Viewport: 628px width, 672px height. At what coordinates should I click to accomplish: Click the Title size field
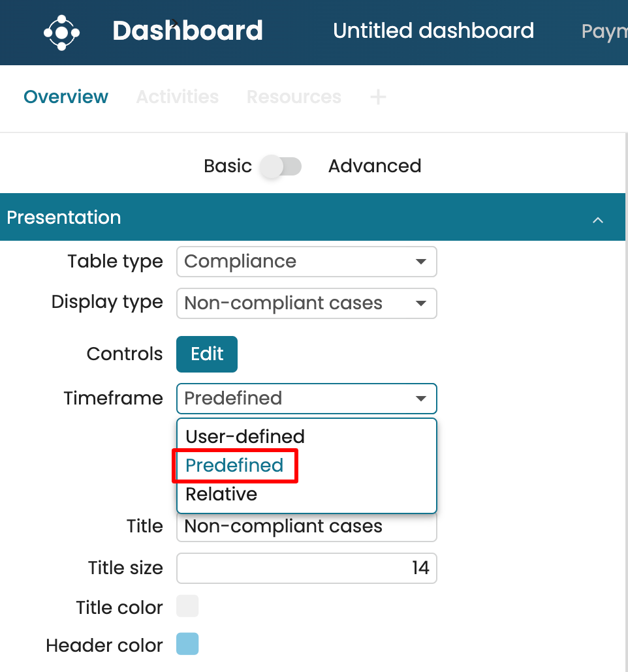(306, 568)
